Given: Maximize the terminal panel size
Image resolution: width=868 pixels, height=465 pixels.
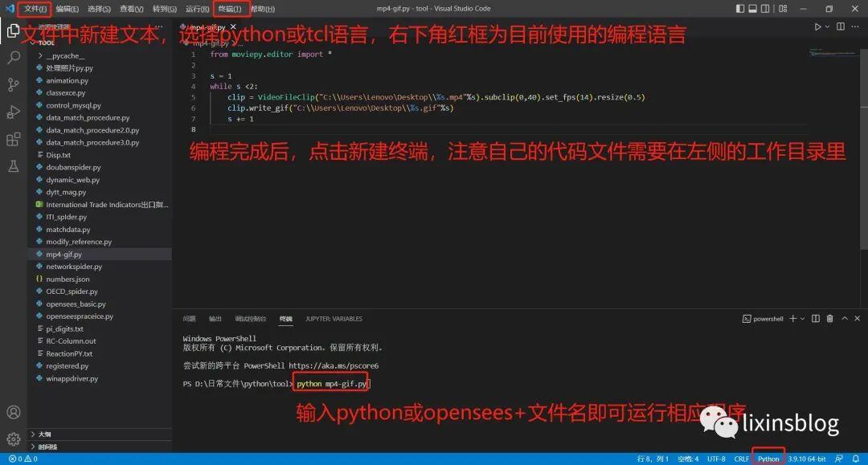Looking at the screenshot, I should [845, 319].
